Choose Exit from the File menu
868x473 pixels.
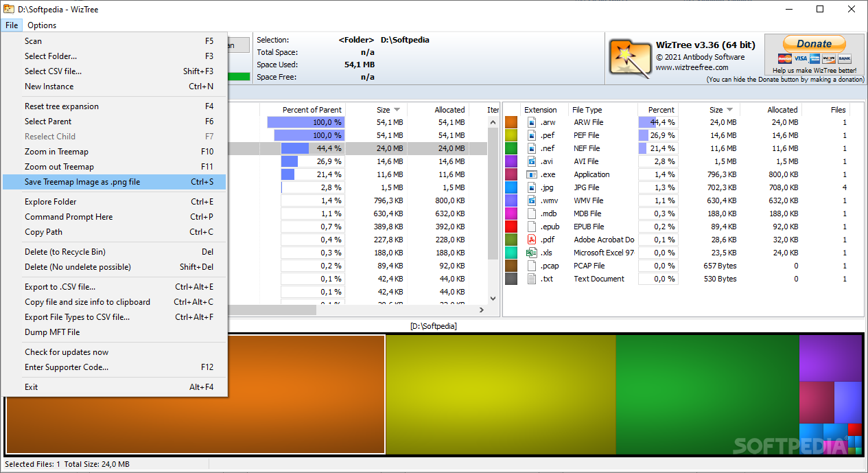click(x=114, y=387)
